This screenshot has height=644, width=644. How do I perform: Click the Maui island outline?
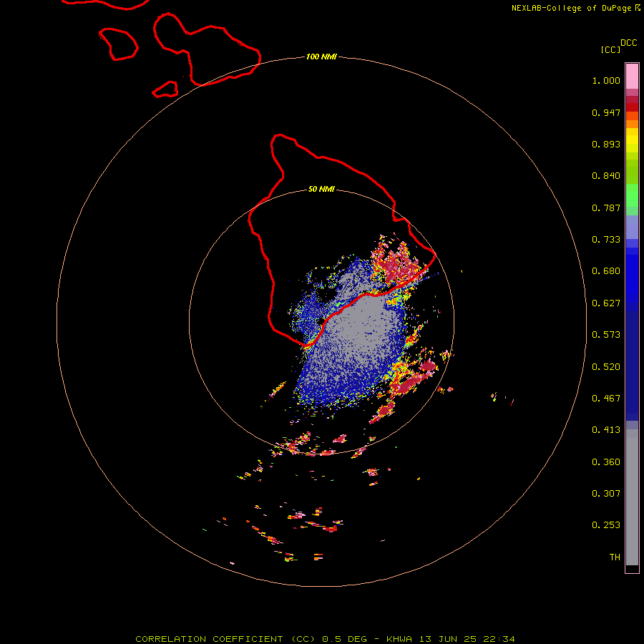207,49
